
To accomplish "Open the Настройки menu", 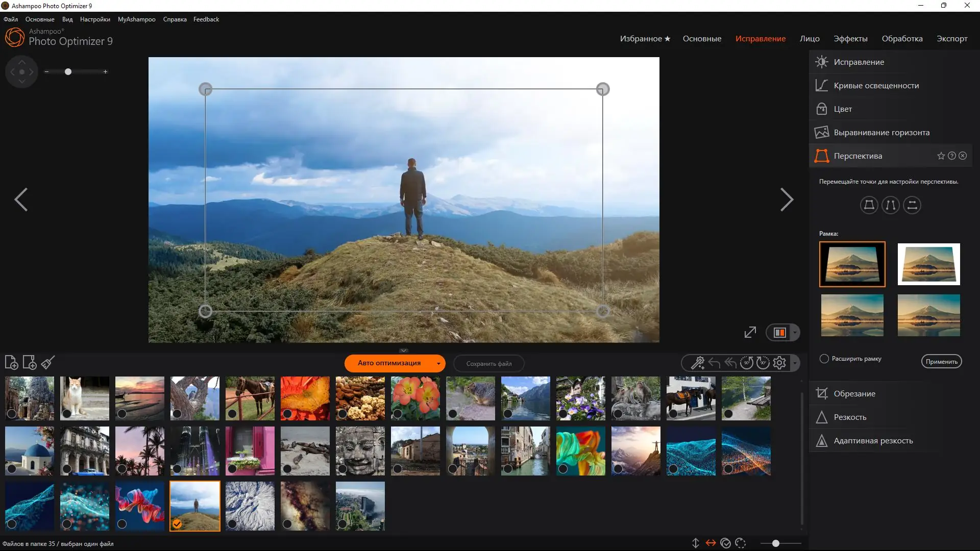I will [95, 19].
